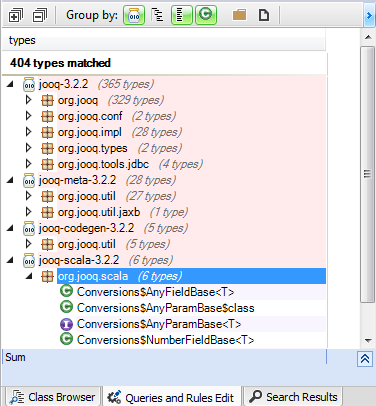376x406 pixels.
Task: Select Conversions$AnyParamBase<T> interface item
Action: coord(159,324)
